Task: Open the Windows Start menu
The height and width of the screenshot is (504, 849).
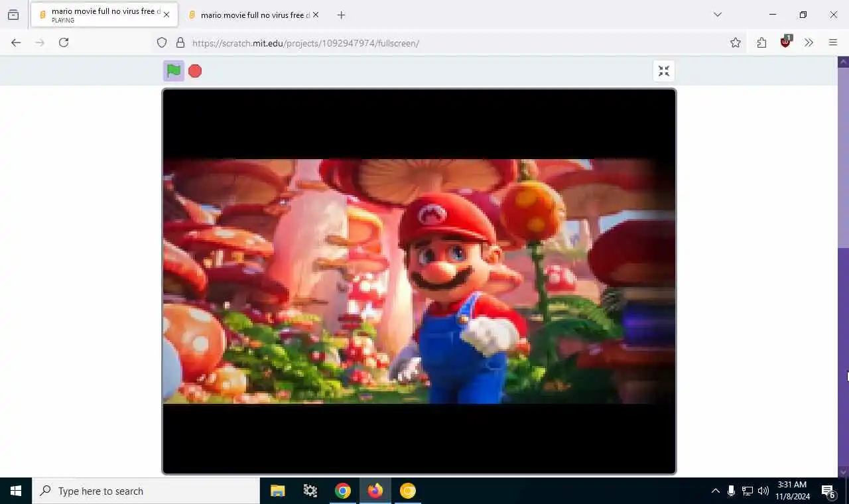Action: pos(16,491)
